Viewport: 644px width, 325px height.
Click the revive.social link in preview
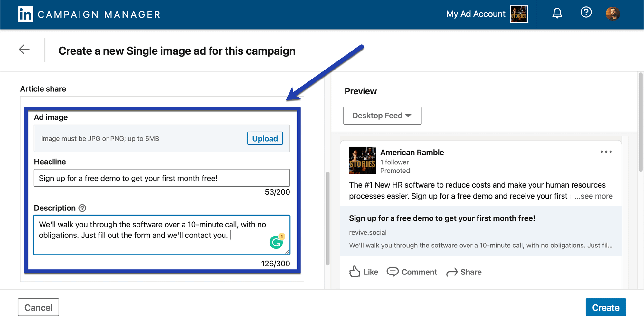(368, 232)
